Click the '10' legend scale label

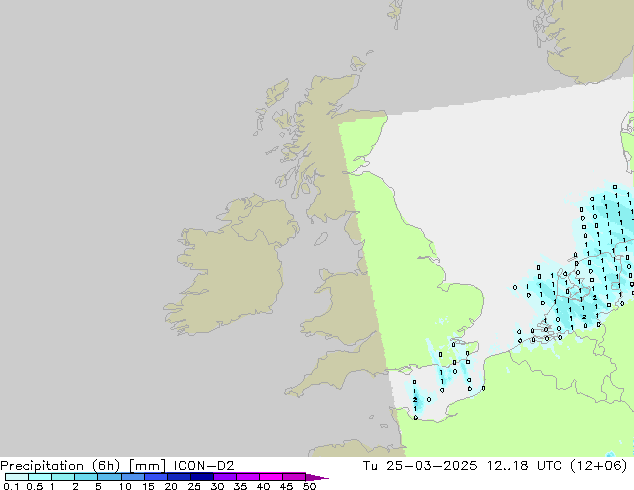[x=125, y=486]
